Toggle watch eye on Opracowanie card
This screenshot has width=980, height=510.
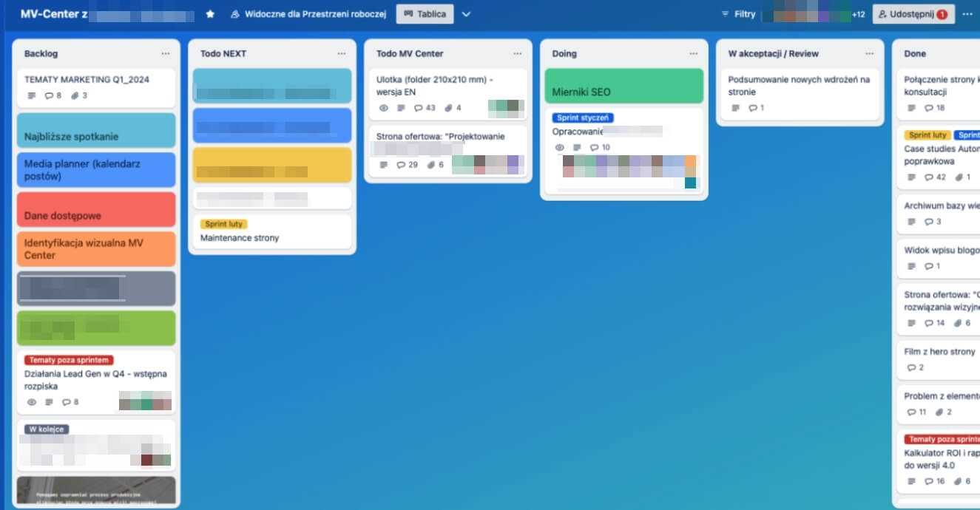click(x=559, y=148)
